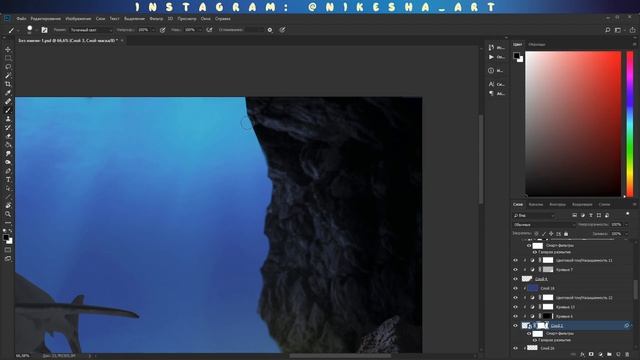The image size is (640, 360).
Task: Toggle pressure for opacity icon
Action: (x=162, y=30)
